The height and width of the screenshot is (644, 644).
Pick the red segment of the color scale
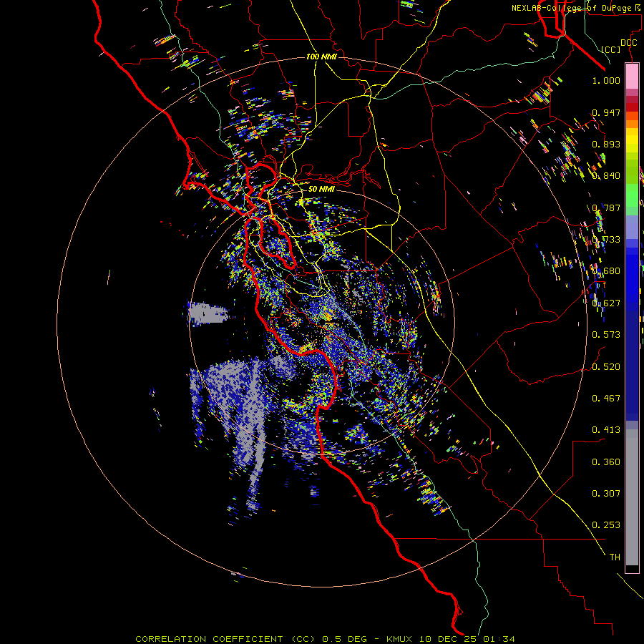[x=632, y=107]
